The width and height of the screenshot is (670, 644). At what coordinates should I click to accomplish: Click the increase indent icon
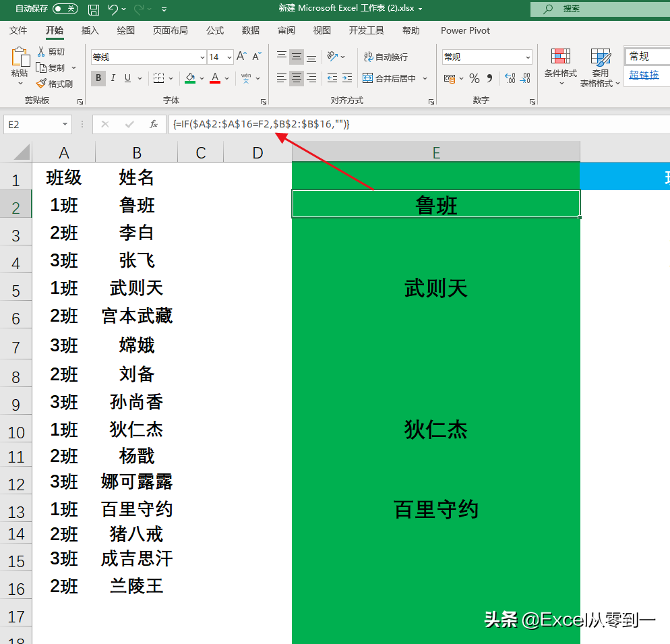[x=347, y=78]
